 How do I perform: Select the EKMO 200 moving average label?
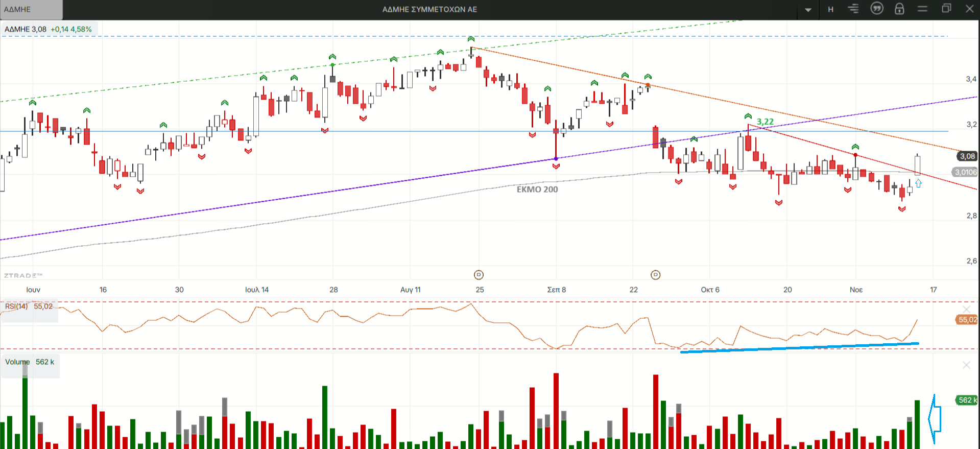[x=537, y=190]
